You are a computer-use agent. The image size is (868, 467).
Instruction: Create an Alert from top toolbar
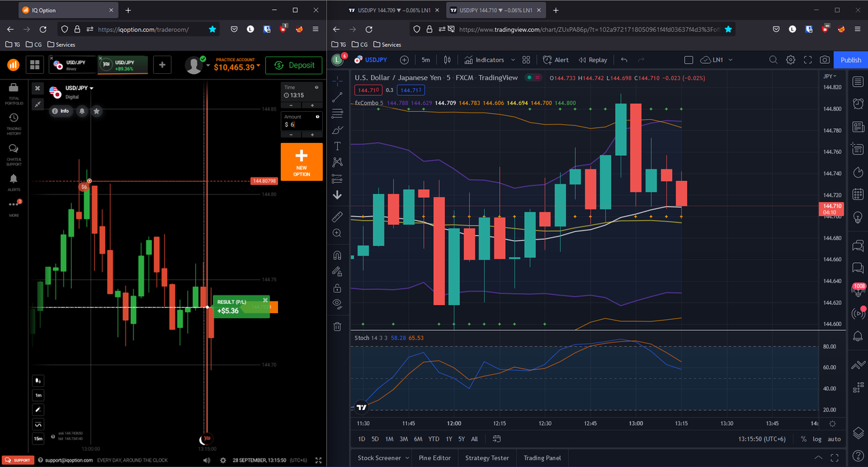point(556,60)
